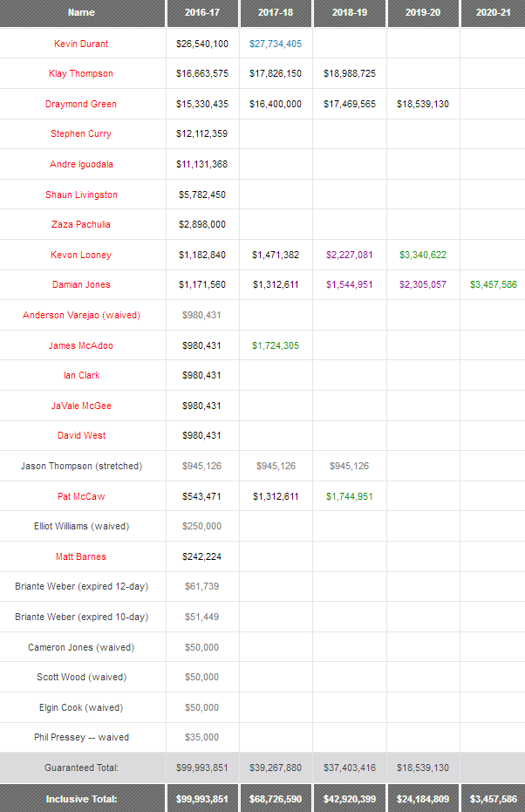
Task: Open Kevin Durant's player link
Action: coord(81,44)
